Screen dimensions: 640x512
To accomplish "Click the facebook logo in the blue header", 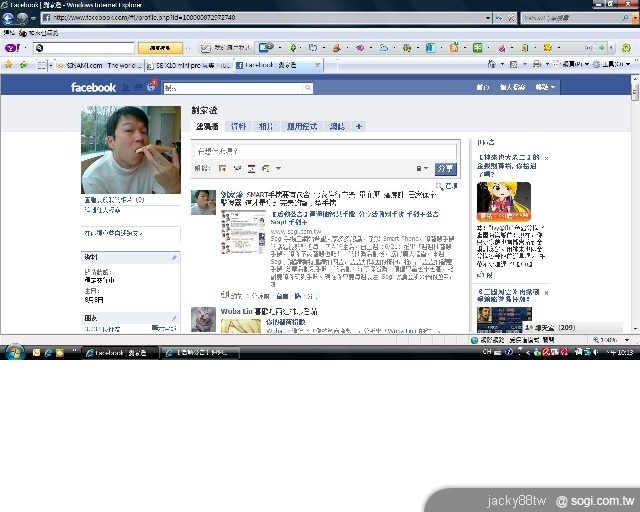I will tap(93, 87).
